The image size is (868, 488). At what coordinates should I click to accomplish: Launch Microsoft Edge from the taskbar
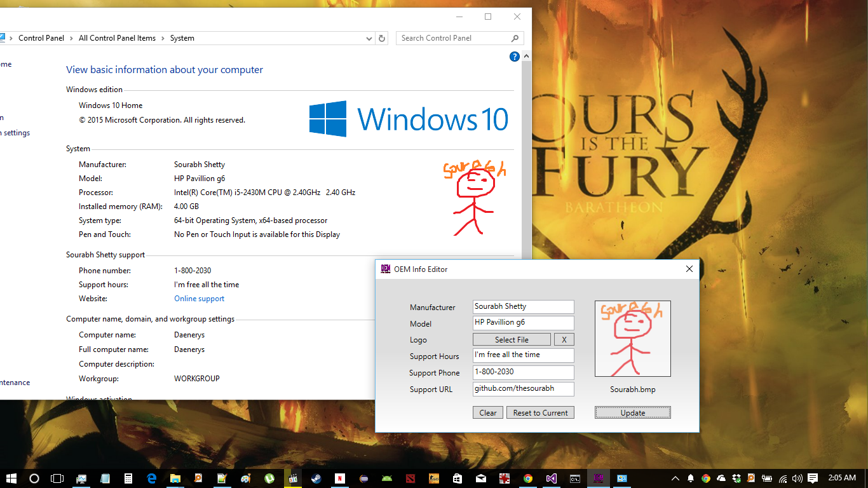click(152, 478)
